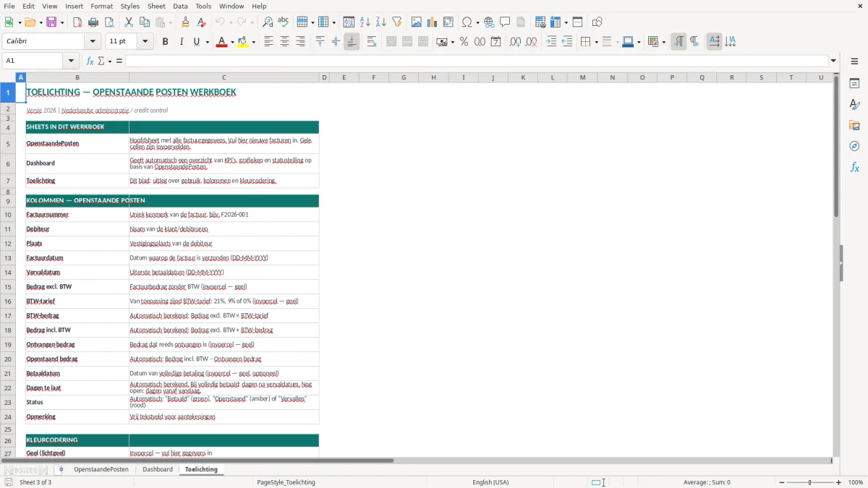This screenshot has width=868, height=488.
Task: Activate Clone Formatting paintbrush
Action: click(x=185, y=22)
